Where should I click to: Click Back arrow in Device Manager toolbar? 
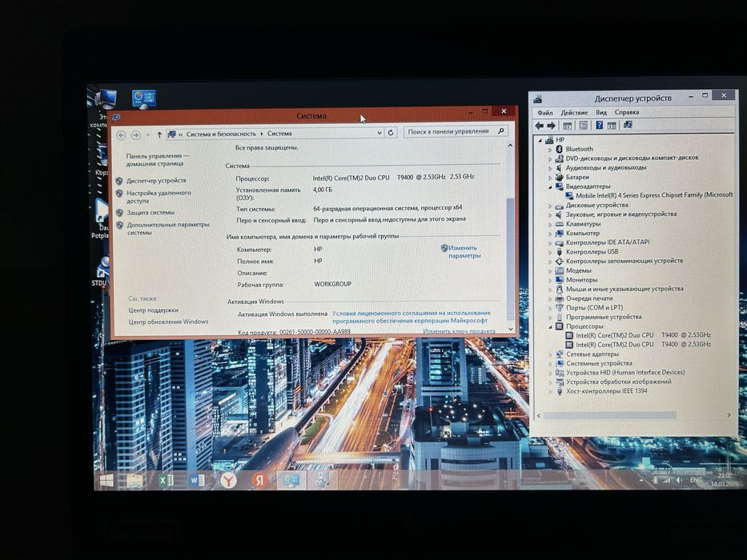point(539,126)
